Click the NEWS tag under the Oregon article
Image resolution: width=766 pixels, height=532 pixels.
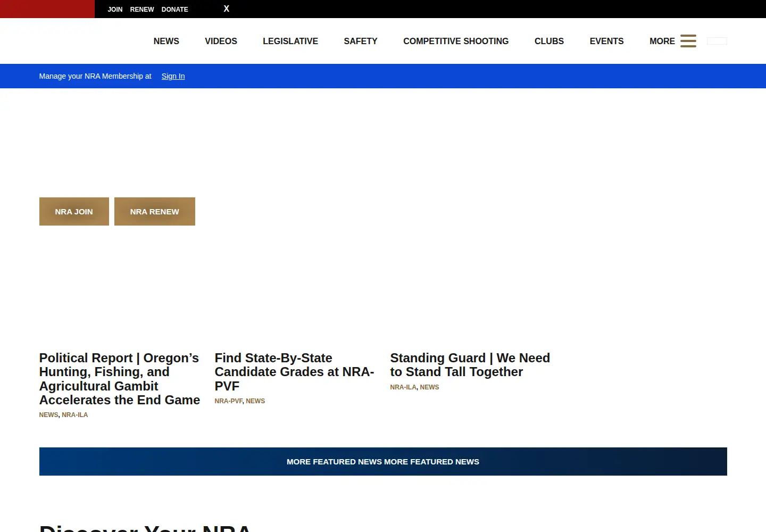coord(48,415)
